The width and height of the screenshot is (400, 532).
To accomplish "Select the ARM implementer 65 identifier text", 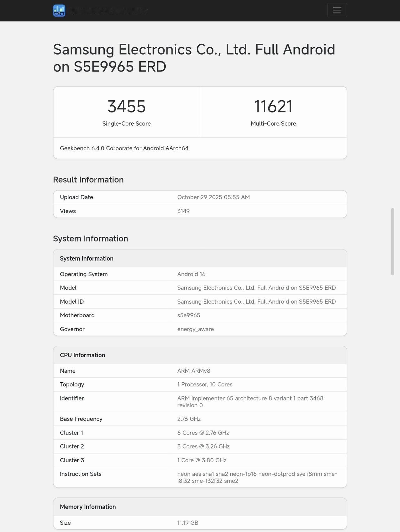I will pos(250,402).
